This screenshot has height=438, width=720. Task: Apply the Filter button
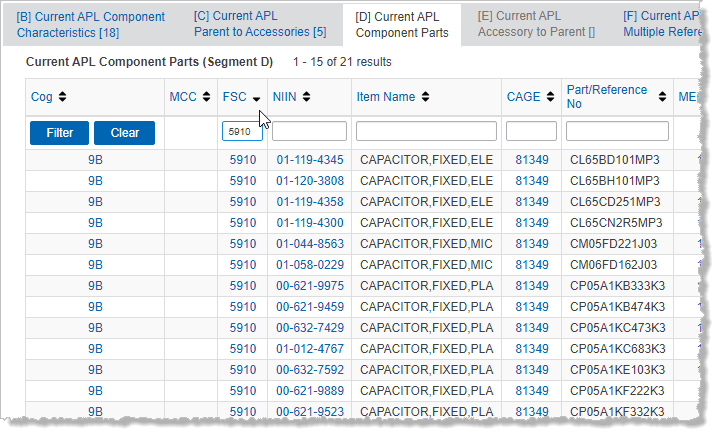[59, 133]
